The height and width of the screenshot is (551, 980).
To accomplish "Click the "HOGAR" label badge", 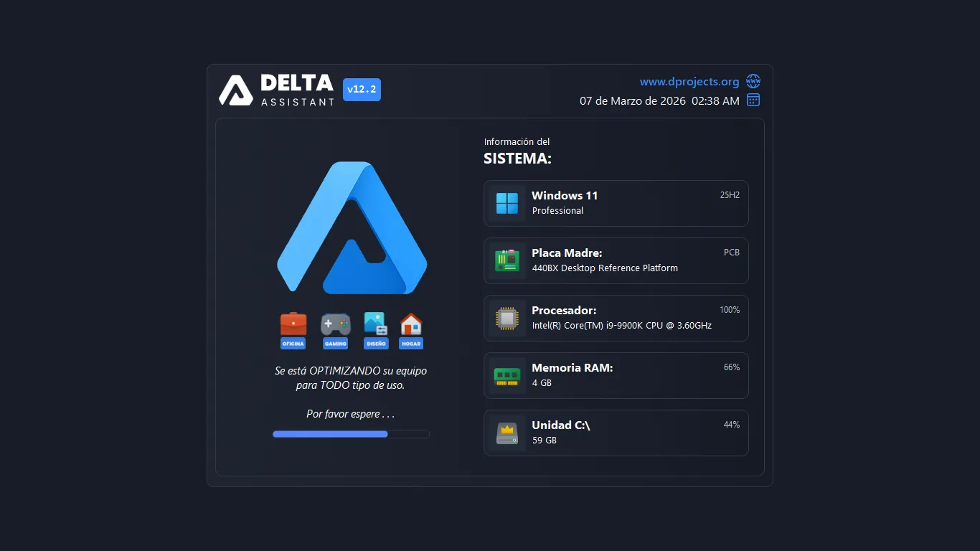I will (411, 344).
